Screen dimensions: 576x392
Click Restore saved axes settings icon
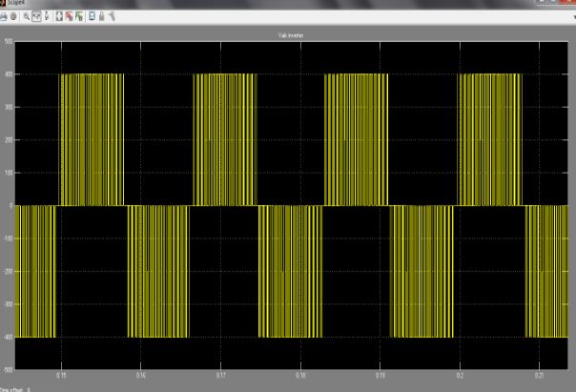pyautogui.click(x=79, y=16)
